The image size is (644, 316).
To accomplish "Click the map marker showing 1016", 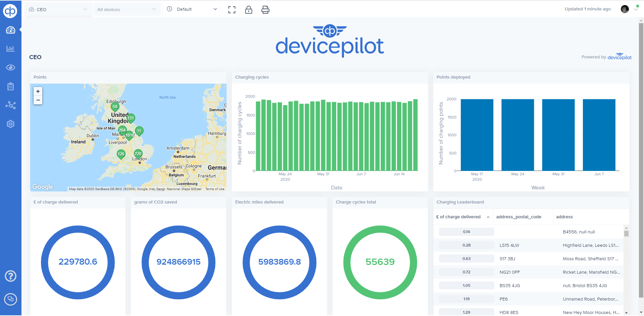I will click(130, 136).
